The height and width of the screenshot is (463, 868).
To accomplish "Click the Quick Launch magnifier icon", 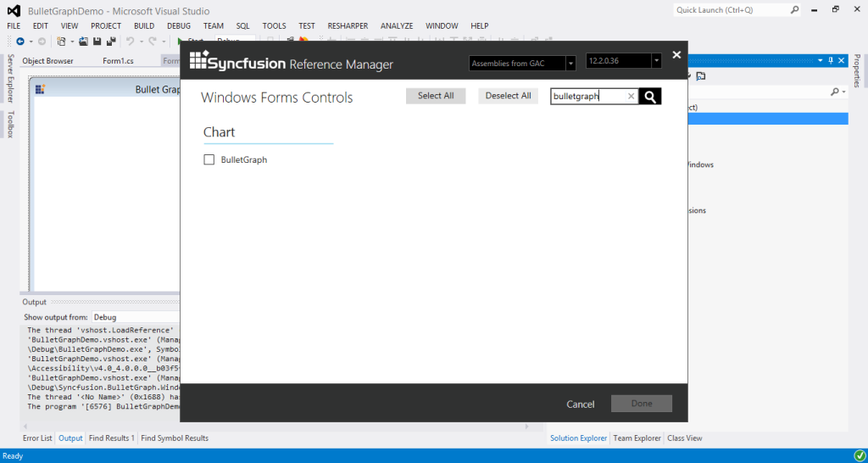I will point(794,10).
